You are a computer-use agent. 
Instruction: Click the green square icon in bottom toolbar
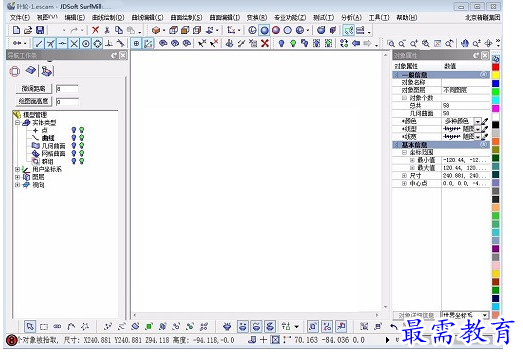(149, 326)
